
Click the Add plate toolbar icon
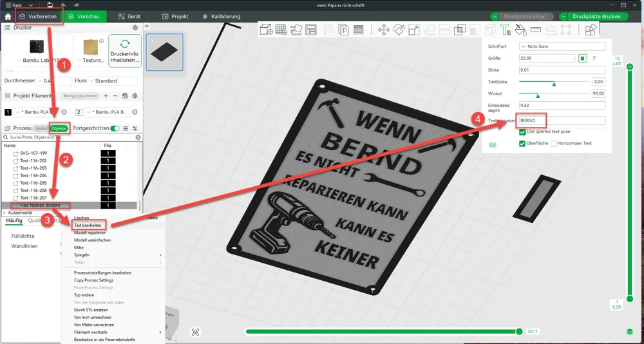[281, 30]
